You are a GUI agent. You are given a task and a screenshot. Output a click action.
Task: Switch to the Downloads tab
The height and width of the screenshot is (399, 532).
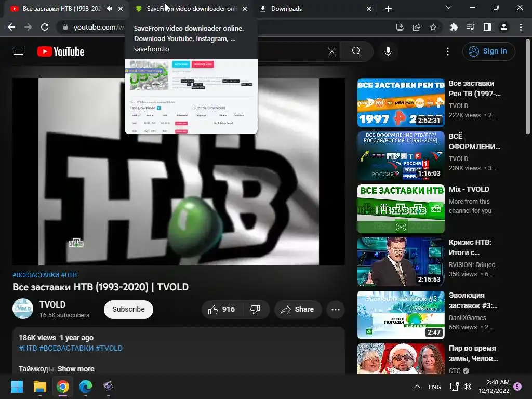tap(286, 9)
